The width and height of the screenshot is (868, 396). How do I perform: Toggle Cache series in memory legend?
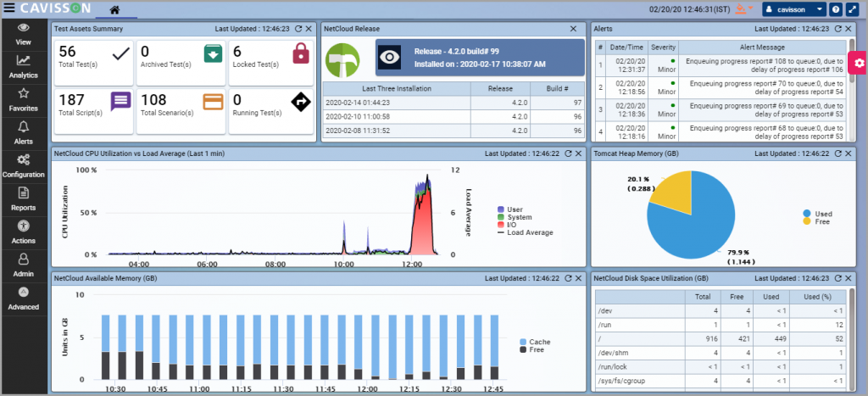pyautogui.click(x=535, y=342)
